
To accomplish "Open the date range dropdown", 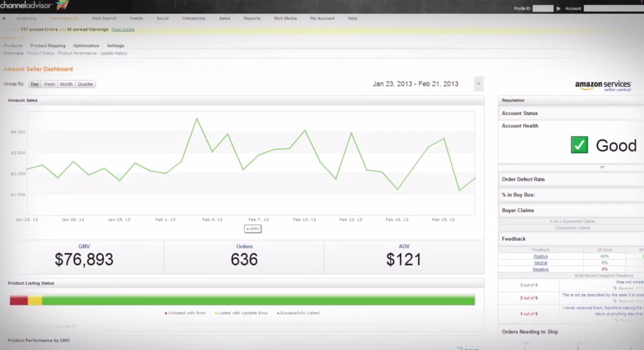I will pyautogui.click(x=478, y=84).
